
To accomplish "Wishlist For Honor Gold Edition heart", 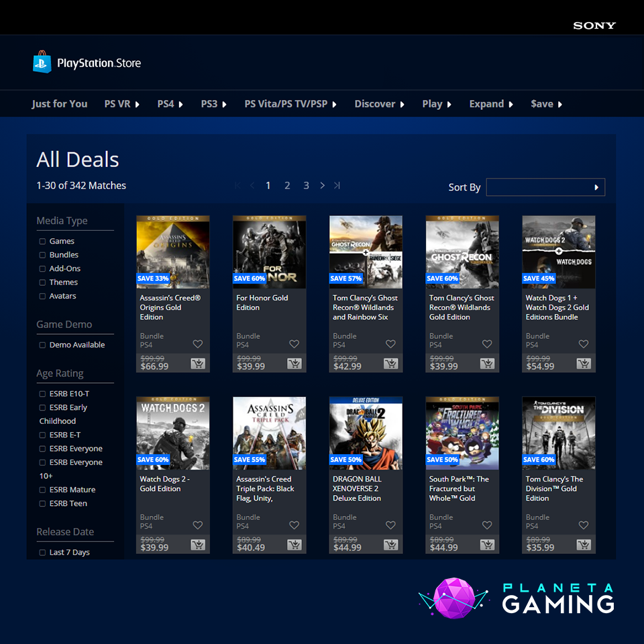I will click(x=294, y=343).
